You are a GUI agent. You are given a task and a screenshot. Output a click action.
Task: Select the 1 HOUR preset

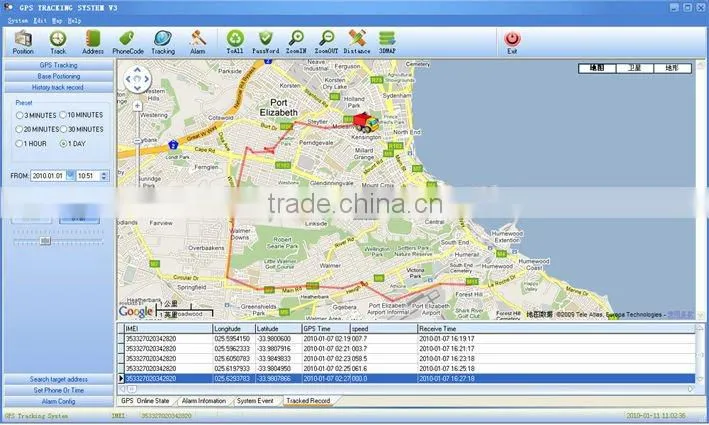tap(31, 143)
